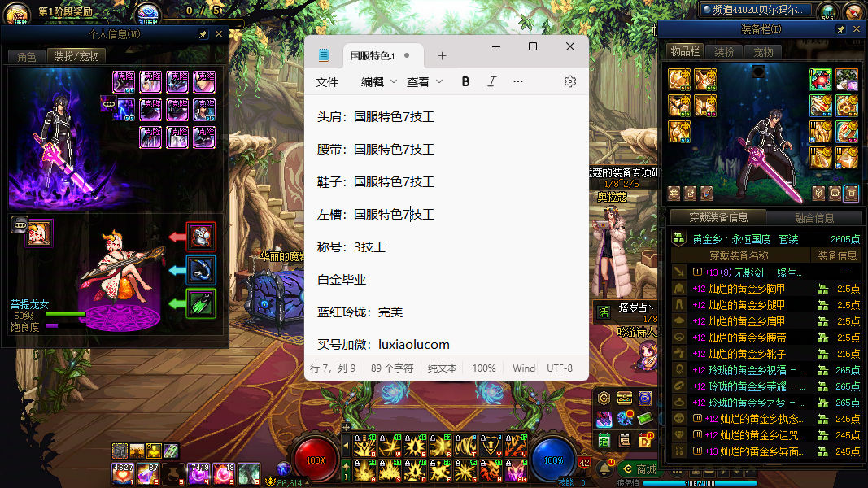Click the notification bell icon
The image size is (868, 488).
tap(604, 468)
